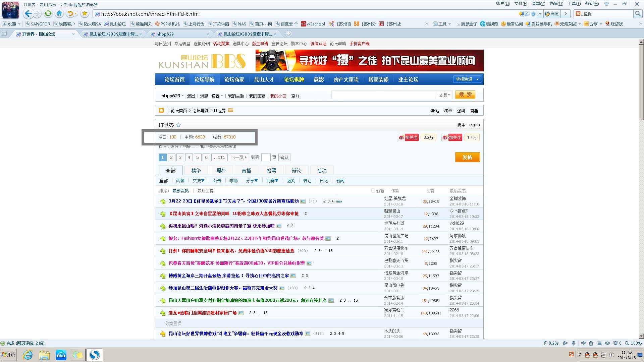The height and width of the screenshot is (362, 644).
Task: Click the security shield icon in address bar
Action: (533, 14)
